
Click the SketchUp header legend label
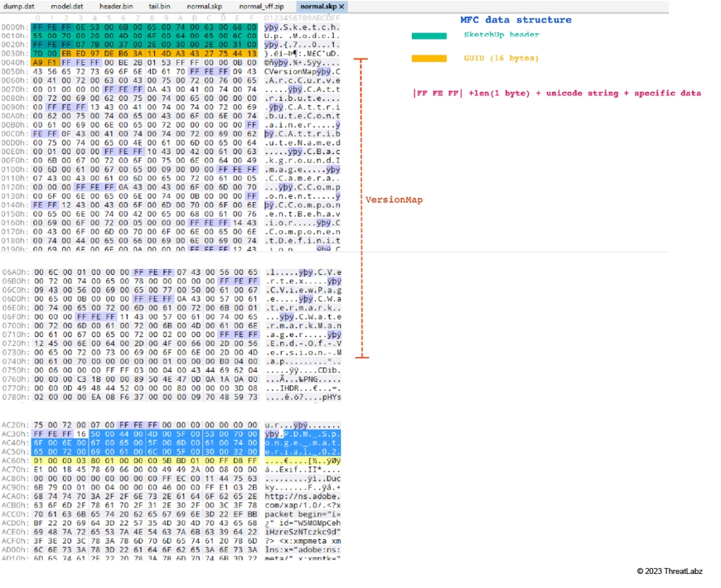tap(501, 35)
